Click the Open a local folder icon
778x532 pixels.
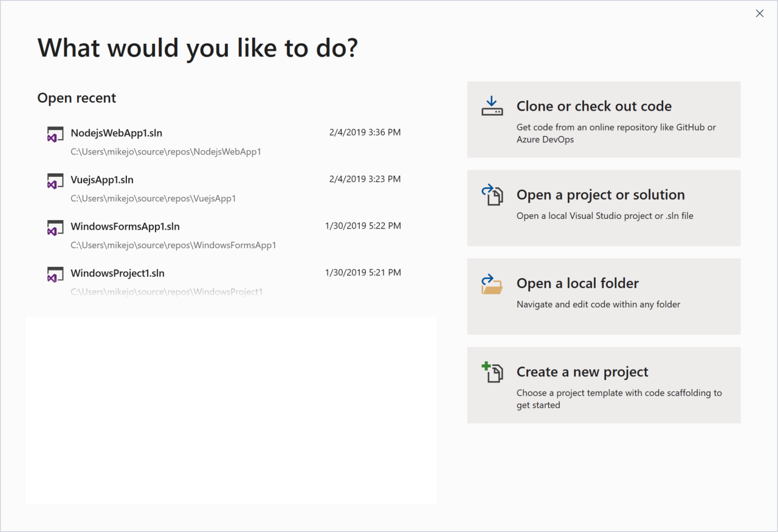click(492, 283)
